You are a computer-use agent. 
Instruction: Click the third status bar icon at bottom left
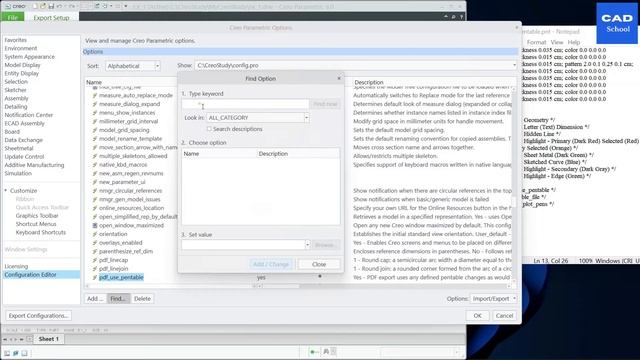[24, 353]
